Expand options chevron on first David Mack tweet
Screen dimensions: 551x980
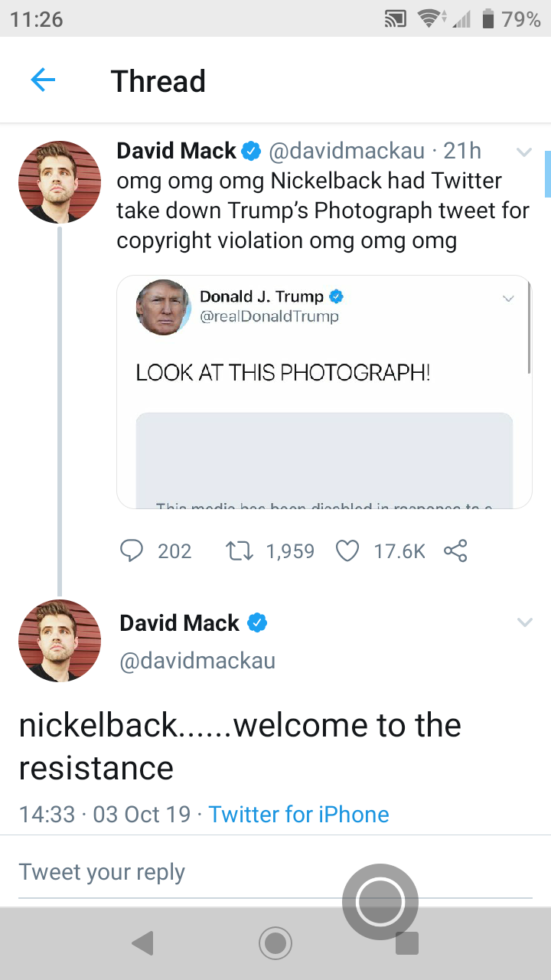click(524, 152)
